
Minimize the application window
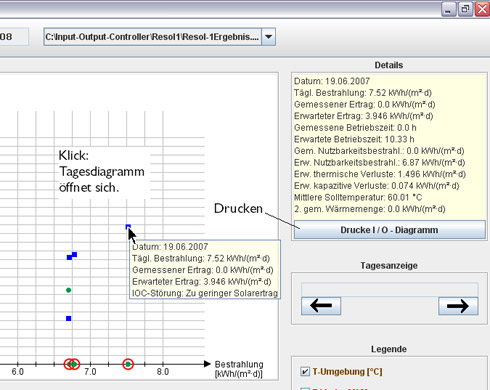[x=449, y=9]
